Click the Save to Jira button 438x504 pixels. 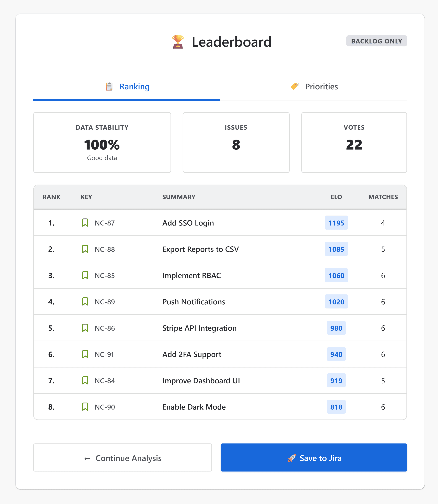[x=314, y=458]
